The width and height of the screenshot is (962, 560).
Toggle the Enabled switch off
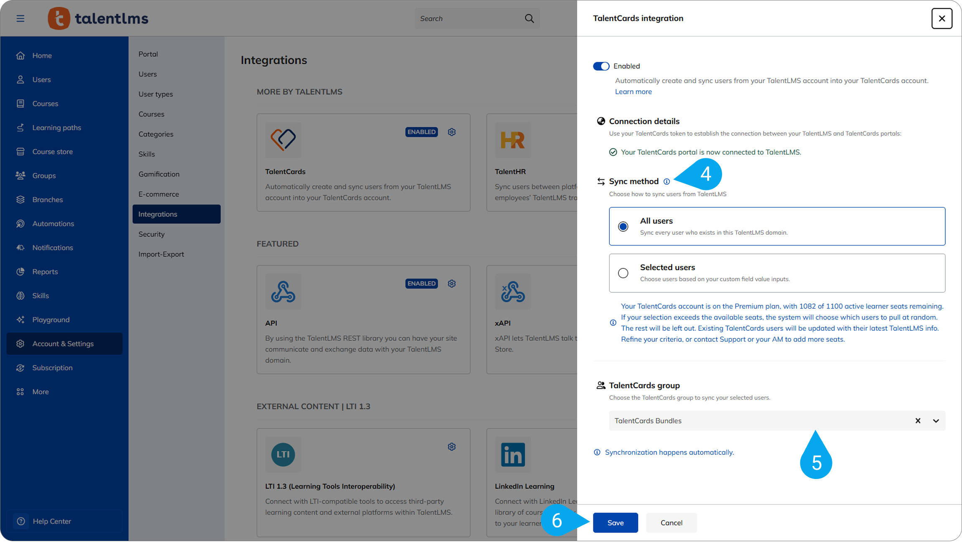click(601, 66)
